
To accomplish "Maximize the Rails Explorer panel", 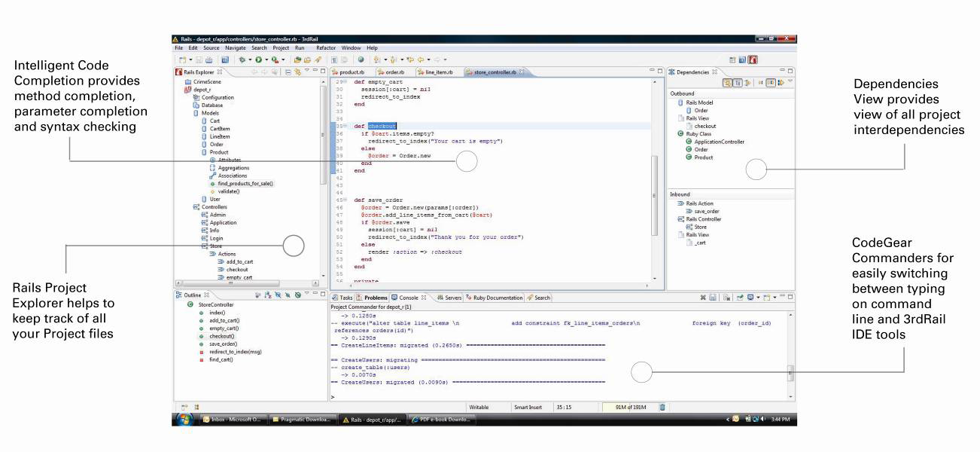I will click(x=323, y=71).
